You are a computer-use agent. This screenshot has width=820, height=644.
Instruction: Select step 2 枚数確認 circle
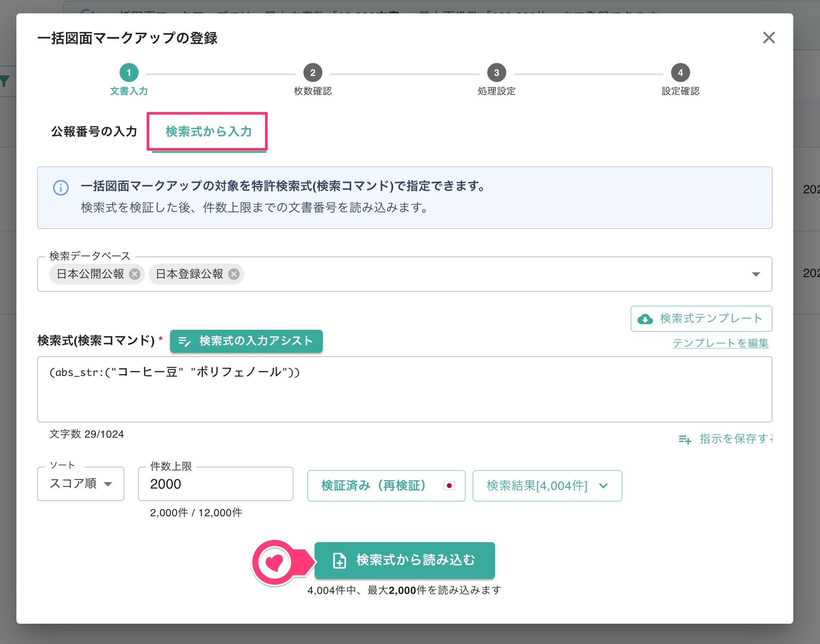312,73
